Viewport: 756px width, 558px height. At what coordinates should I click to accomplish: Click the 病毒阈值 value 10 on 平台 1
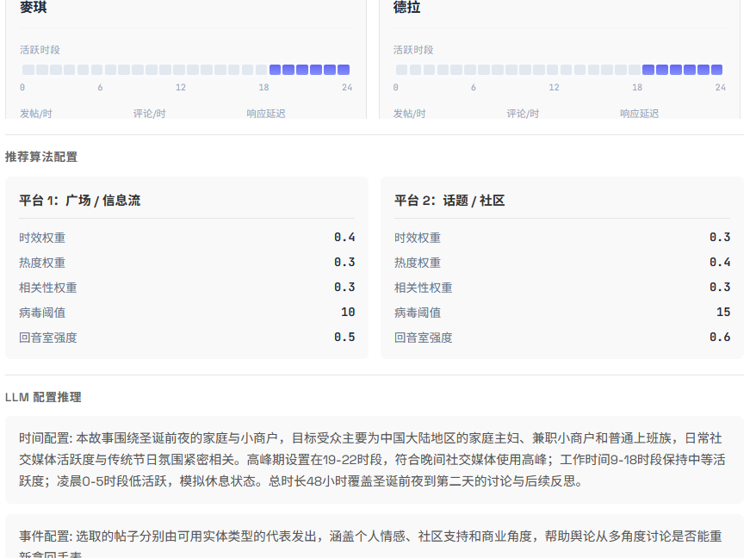349,313
